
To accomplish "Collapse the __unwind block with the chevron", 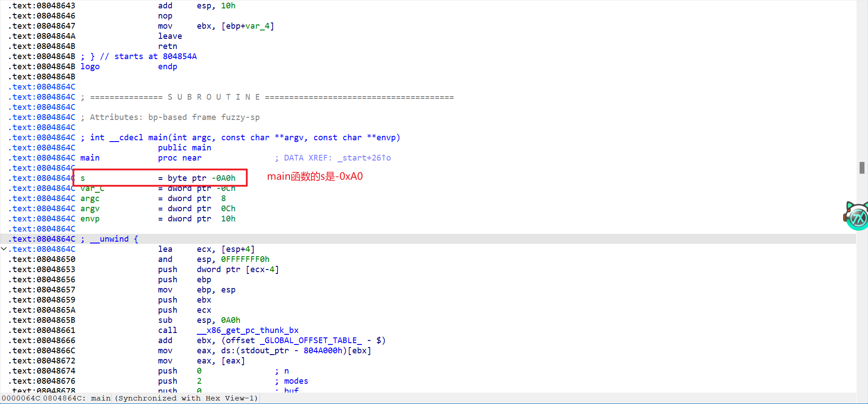I will point(4,249).
